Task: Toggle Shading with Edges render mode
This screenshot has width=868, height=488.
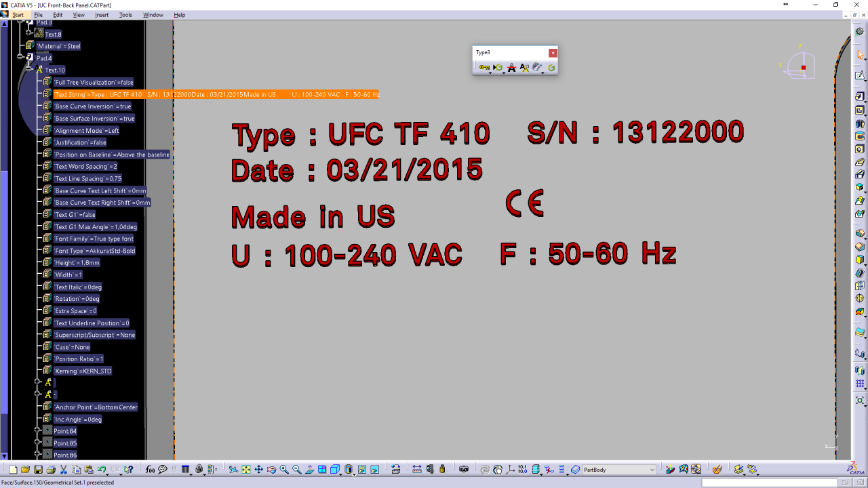Action: (x=348, y=468)
